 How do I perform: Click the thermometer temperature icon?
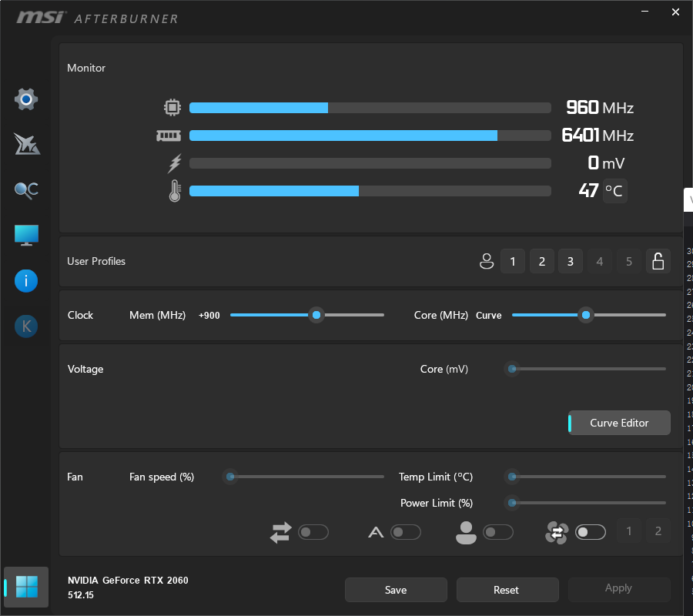tap(175, 191)
